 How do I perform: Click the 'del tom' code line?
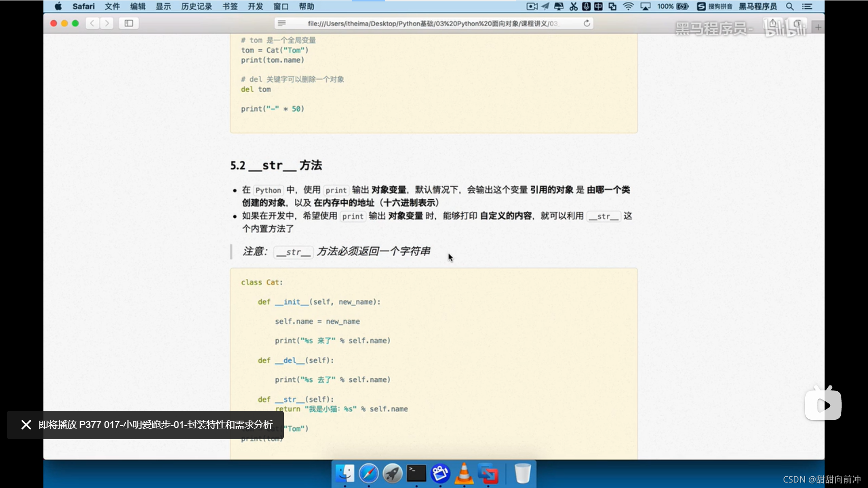(x=256, y=89)
